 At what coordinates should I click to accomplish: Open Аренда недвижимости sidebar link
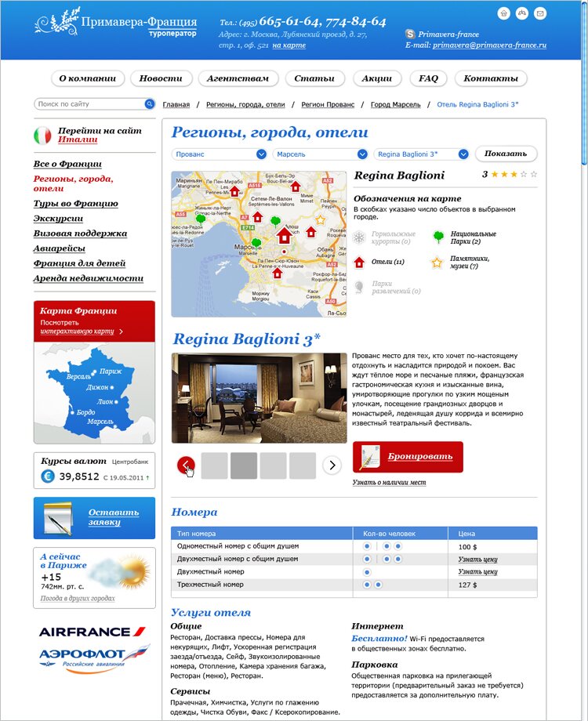(x=89, y=278)
